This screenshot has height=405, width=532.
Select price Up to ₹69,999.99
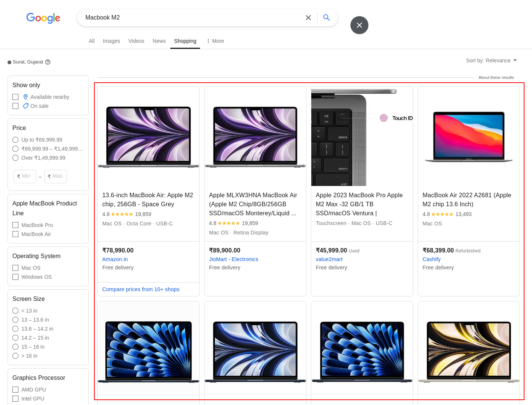tap(15, 140)
